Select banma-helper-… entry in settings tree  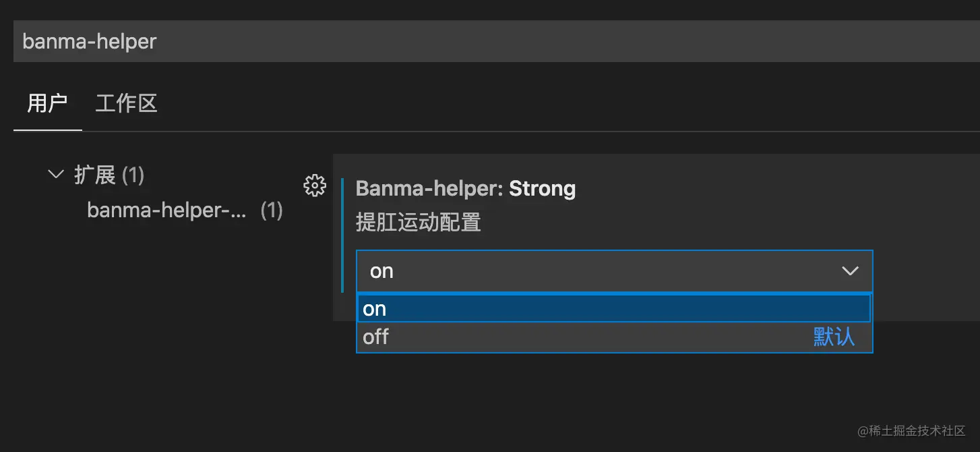(167, 210)
